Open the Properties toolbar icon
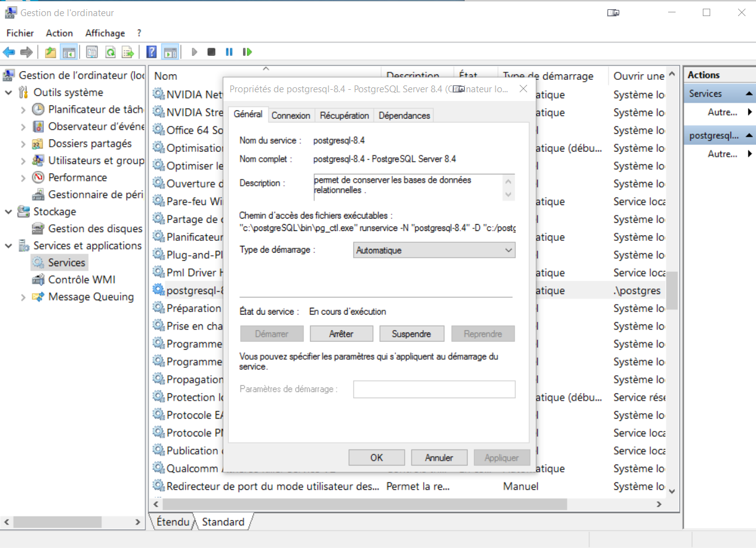Viewport: 756px width, 548px height. click(92, 52)
